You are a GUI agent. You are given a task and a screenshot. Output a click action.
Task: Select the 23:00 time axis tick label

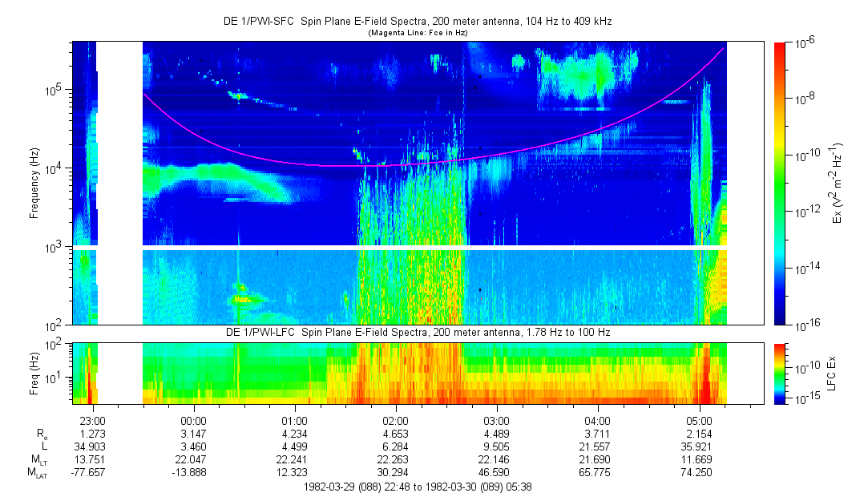(94, 420)
